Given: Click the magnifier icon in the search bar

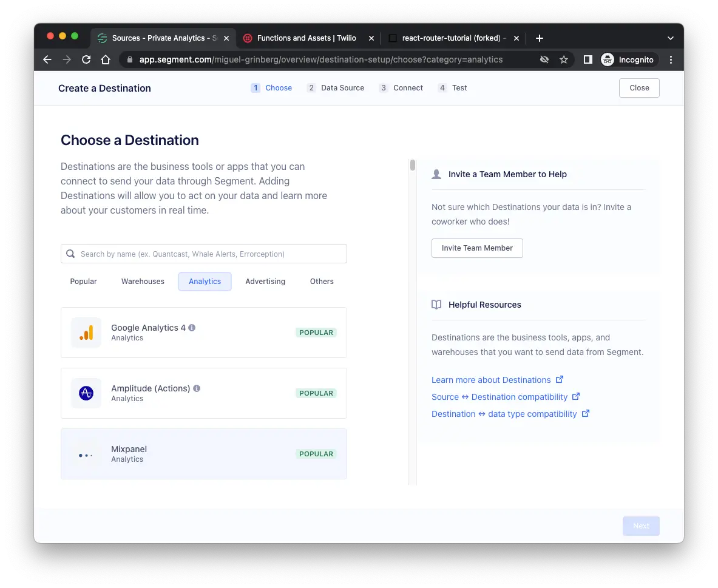Looking at the screenshot, I should [x=70, y=253].
